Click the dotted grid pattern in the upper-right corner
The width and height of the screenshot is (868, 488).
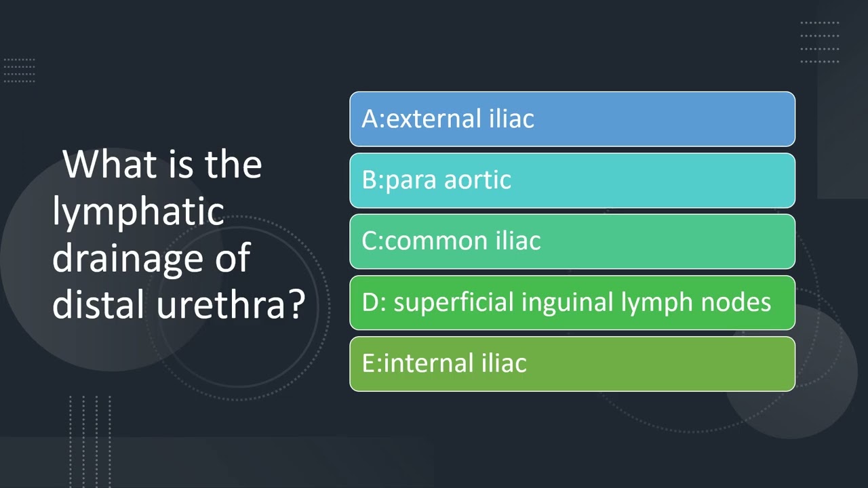click(x=820, y=42)
